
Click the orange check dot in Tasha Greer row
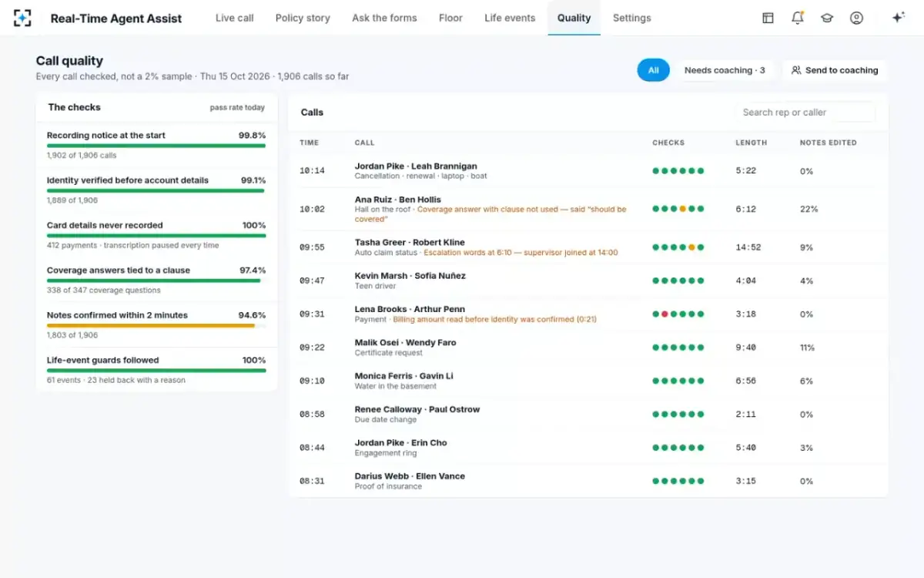691,247
